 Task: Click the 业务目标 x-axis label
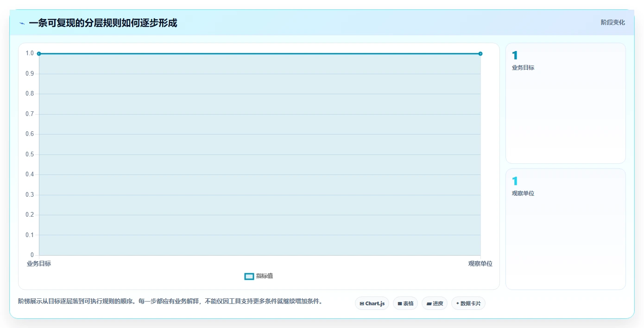[39, 264]
